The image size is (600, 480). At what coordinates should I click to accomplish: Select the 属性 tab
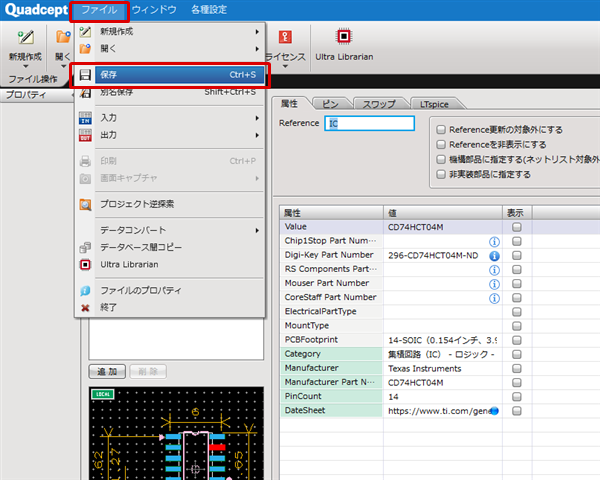tap(289, 103)
